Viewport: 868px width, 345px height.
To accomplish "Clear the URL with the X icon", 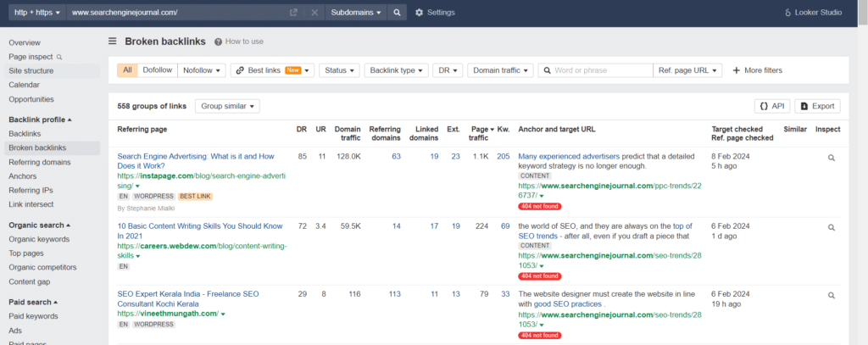I will 314,12.
